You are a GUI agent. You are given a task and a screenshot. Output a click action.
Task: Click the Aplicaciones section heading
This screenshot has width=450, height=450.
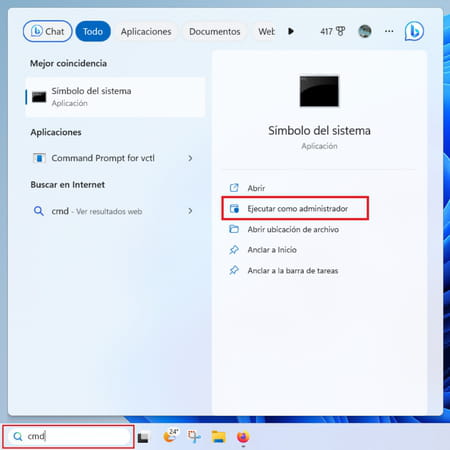(x=56, y=132)
